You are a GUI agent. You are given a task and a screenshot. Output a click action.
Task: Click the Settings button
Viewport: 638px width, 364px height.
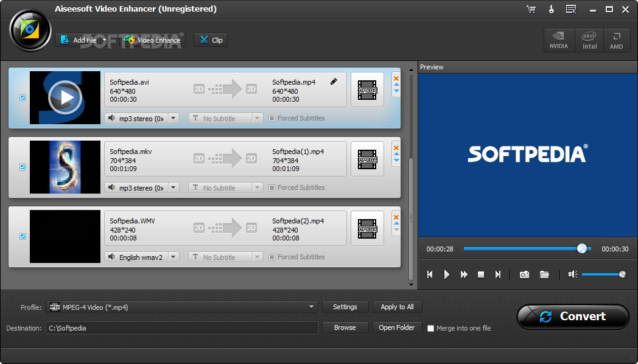pyautogui.click(x=345, y=307)
